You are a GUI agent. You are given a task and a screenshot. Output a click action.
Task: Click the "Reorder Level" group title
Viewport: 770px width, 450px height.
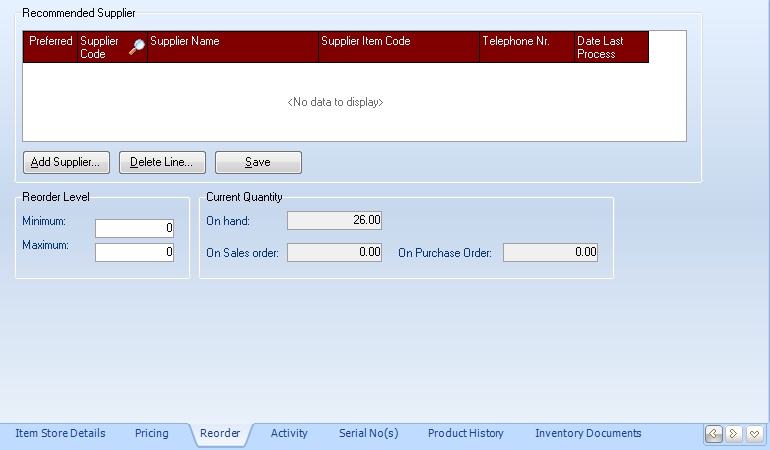(x=56, y=197)
